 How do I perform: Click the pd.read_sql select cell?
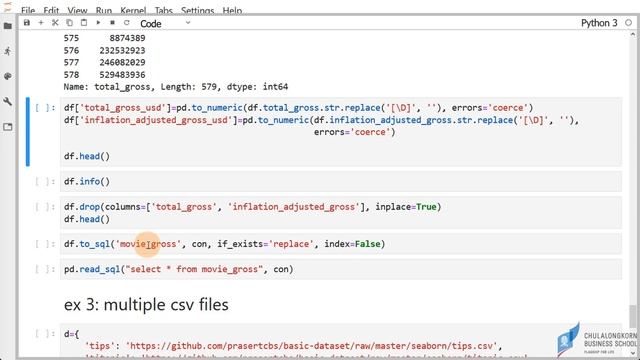[341, 269]
